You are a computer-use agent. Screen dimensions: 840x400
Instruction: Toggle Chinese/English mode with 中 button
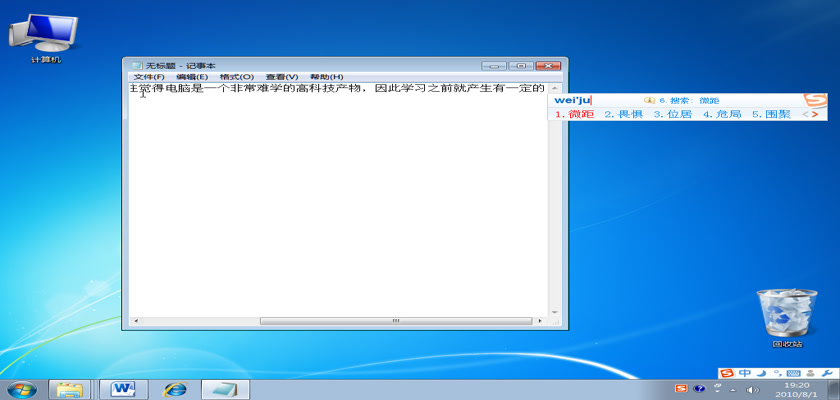744,373
